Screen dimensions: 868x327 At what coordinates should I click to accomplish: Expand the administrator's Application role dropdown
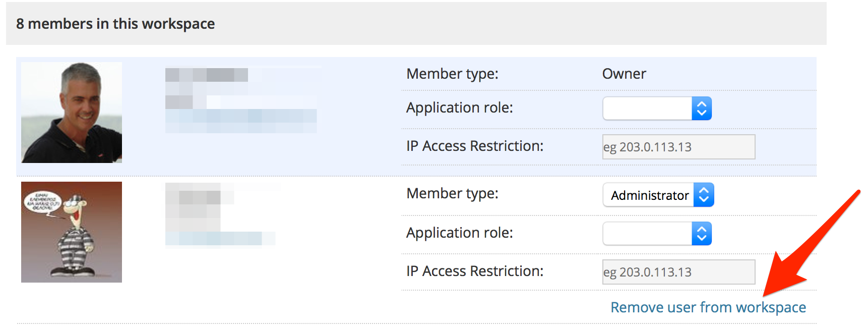click(656, 233)
